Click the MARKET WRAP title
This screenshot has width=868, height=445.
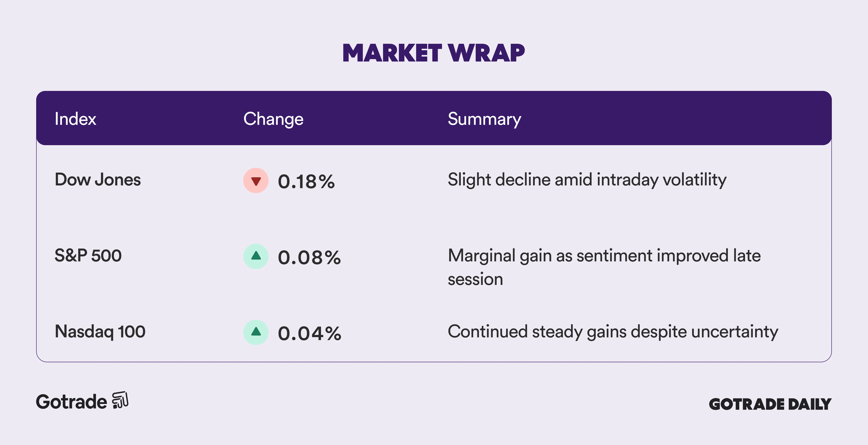434,53
